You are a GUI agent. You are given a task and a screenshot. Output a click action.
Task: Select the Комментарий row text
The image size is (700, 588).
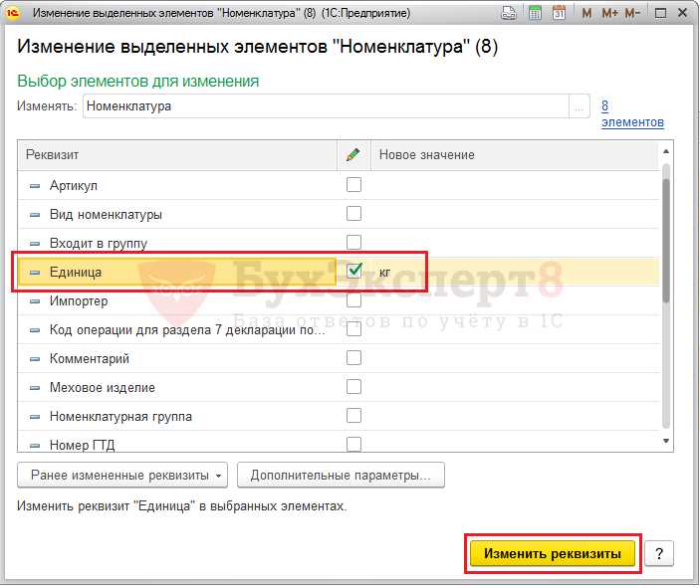point(90,359)
